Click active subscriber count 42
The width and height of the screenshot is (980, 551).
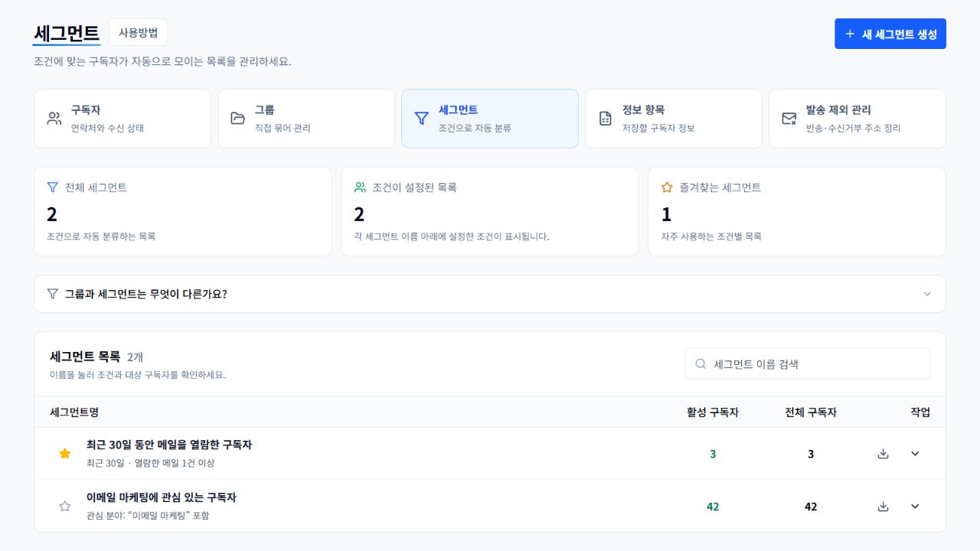[713, 507]
